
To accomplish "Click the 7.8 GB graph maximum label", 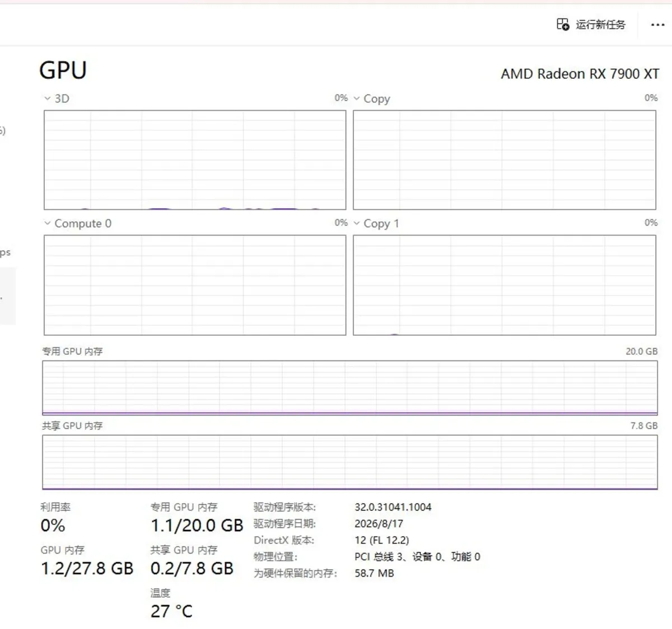I will [644, 426].
